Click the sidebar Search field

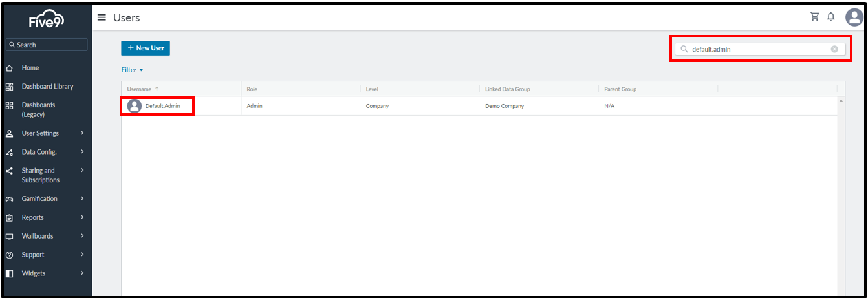pos(47,45)
